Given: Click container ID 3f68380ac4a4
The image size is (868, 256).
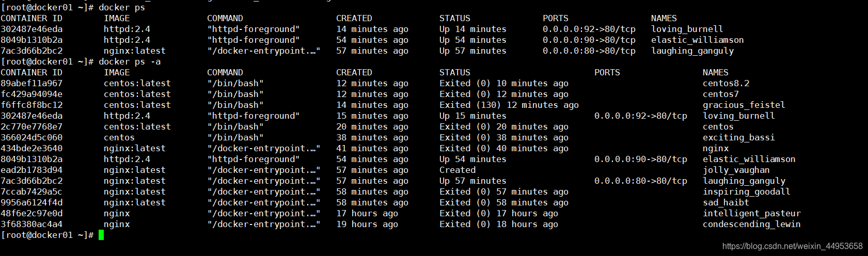Looking at the screenshot, I should 31,224.
